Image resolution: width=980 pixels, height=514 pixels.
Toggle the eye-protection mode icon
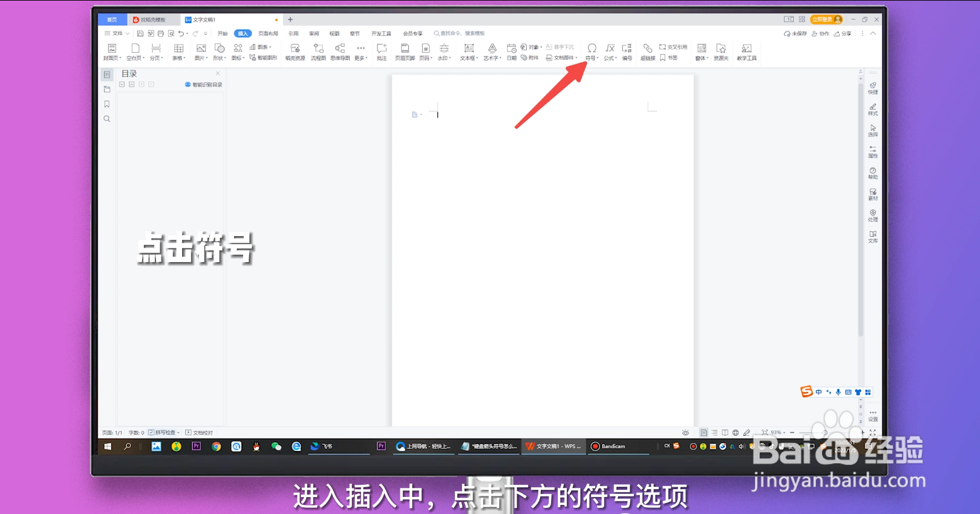tap(685, 432)
